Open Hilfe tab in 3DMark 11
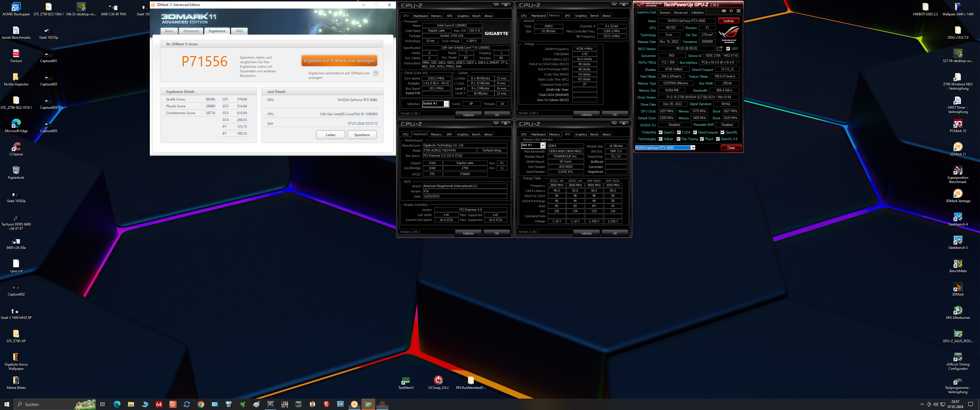 (x=239, y=31)
